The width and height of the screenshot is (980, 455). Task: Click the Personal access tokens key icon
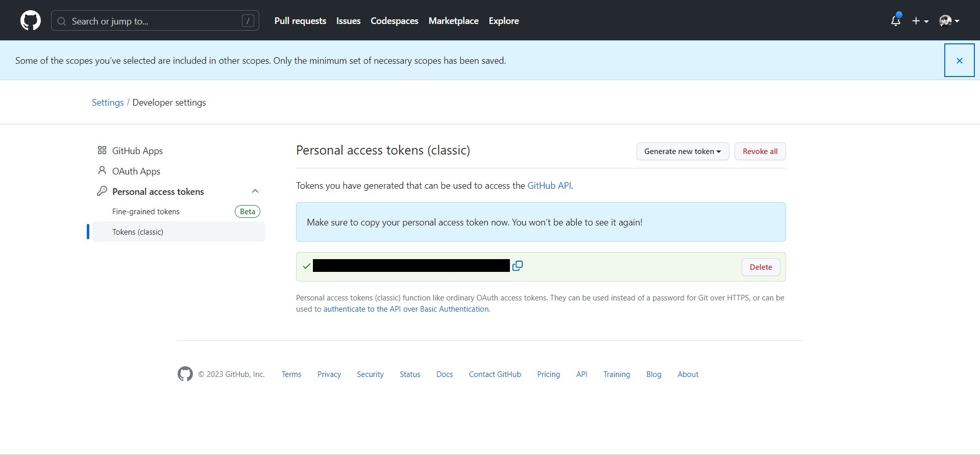(102, 191)
